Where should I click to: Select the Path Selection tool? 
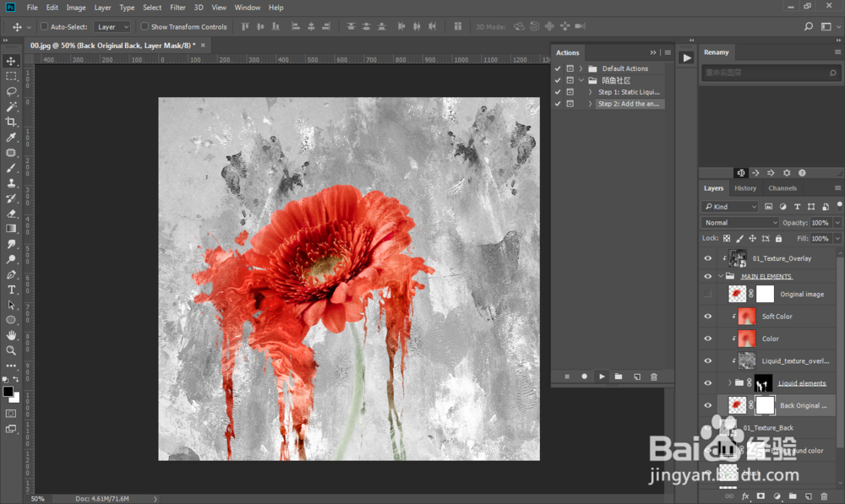click(11, 305)
